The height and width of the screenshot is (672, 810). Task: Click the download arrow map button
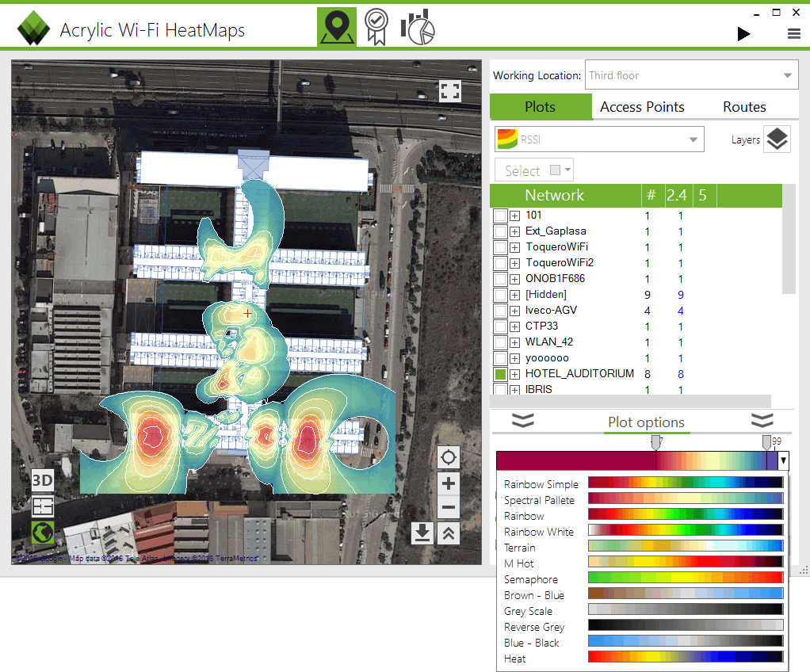(x=422, y=533)
